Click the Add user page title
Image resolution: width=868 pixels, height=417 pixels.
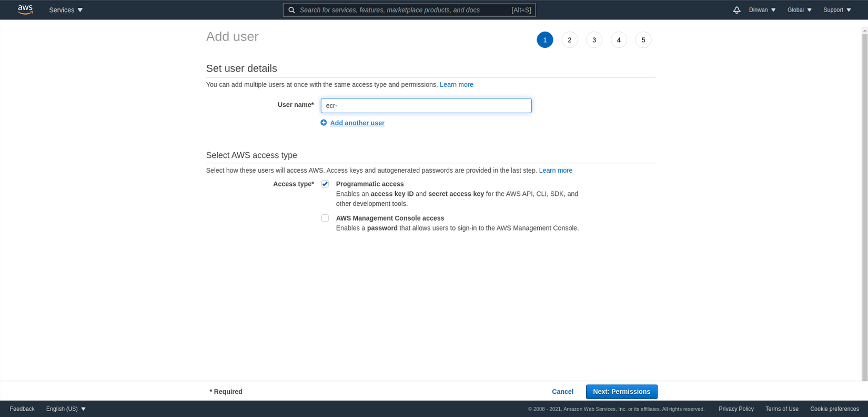tap(233, 36)
